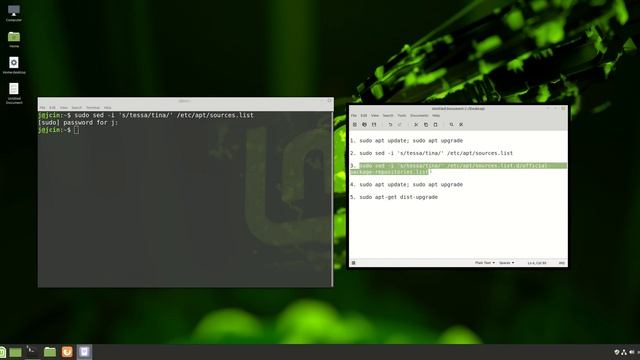
Task: Select the Home.desktop launcher icon on desktop
Action: tap(14, 65)
